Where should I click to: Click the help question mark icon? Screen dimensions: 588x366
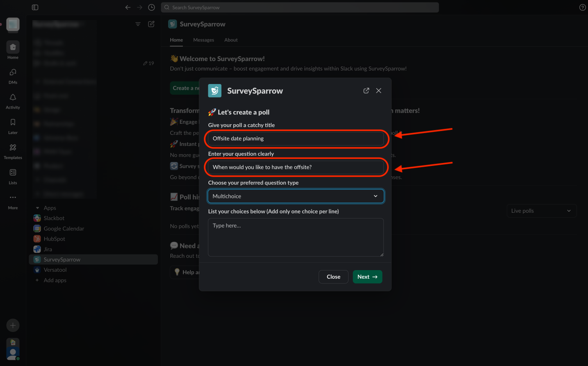582,7
